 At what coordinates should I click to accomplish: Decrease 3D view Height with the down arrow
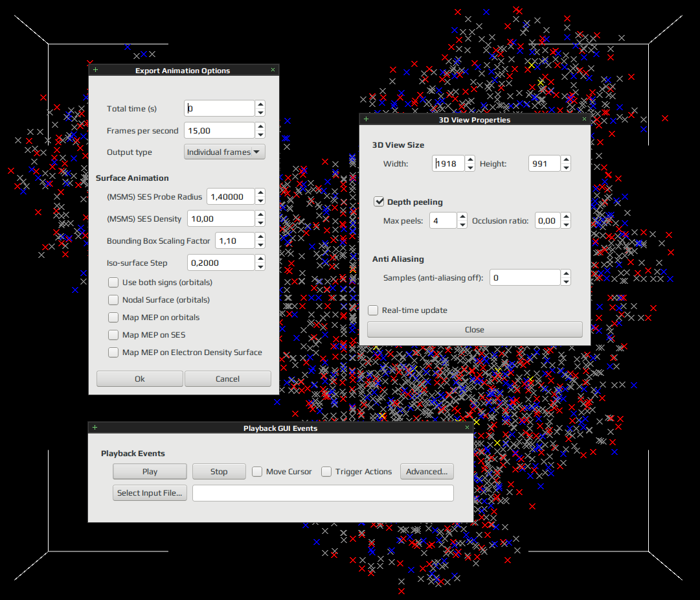click(566, 168)
